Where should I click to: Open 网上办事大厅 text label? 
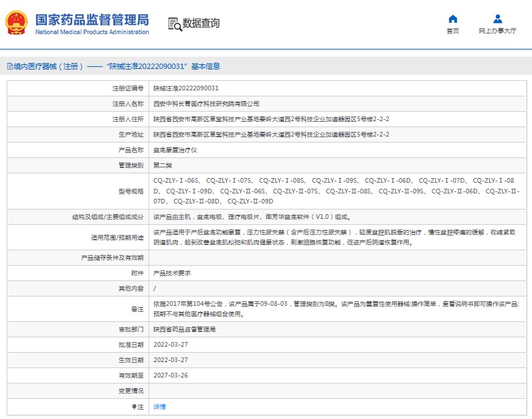497,31
